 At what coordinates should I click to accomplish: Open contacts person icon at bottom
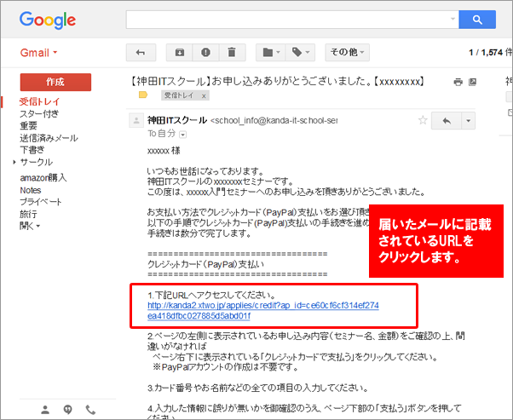point(45,409)
